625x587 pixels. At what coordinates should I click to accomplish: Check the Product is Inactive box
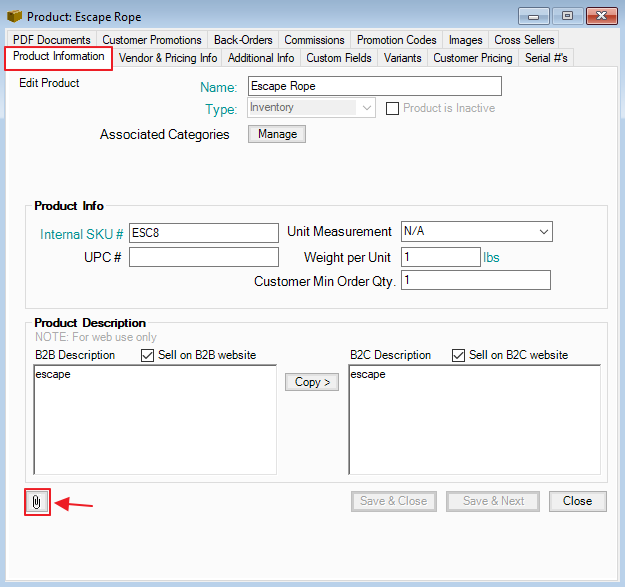click(393, 108)
